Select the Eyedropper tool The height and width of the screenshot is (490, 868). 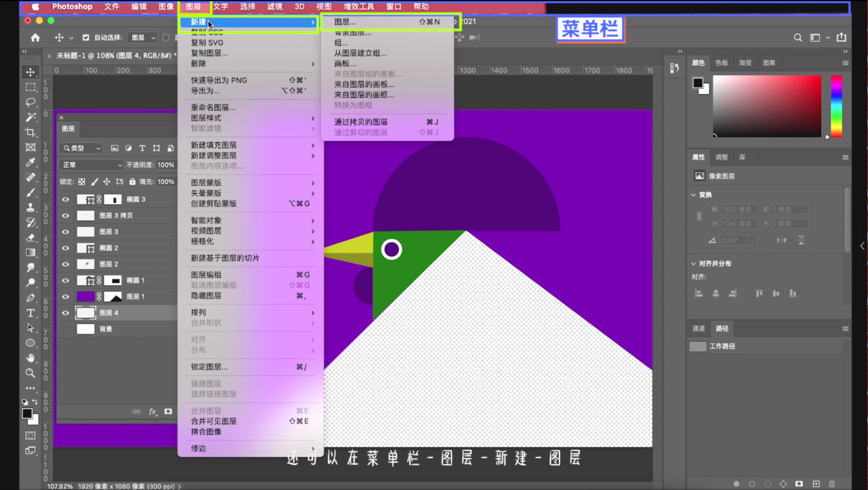[x=31, y=163]
